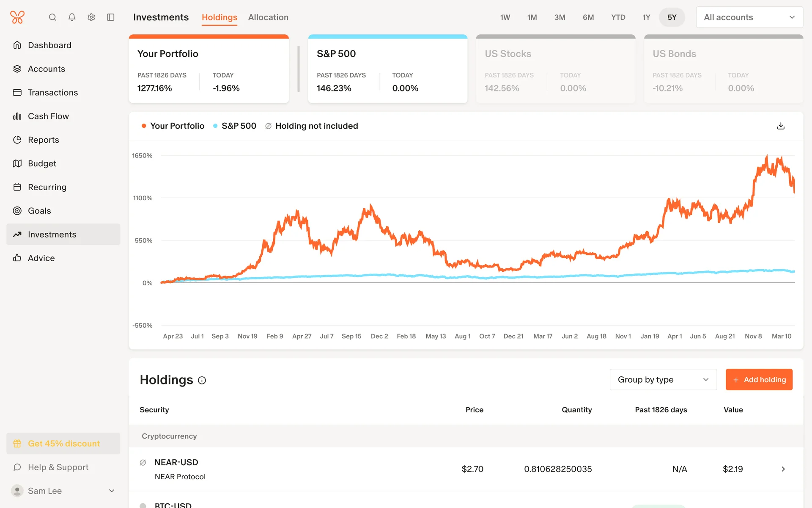Open NEAR-USD holding details chevron
Image resolution: width=812 pixels, height=508 pixels.
[783, 469]
